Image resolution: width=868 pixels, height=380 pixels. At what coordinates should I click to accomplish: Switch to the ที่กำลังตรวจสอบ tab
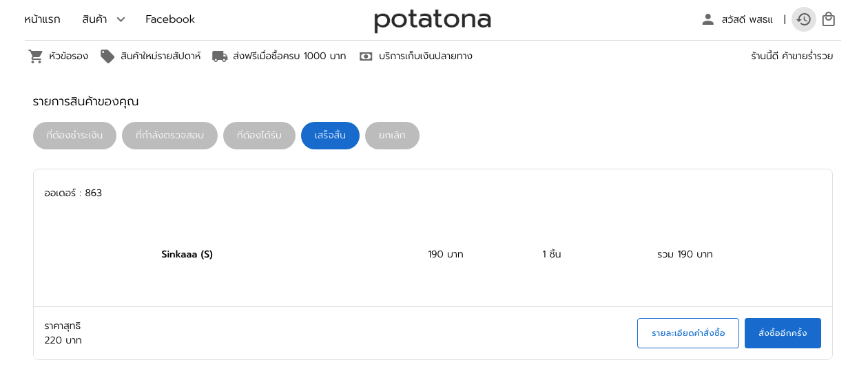click(169, 136)
